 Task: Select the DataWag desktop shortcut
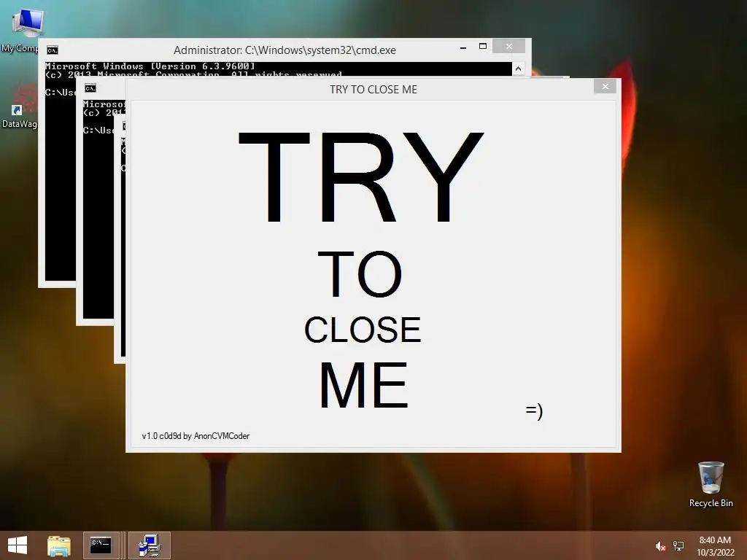coord(19,107)
